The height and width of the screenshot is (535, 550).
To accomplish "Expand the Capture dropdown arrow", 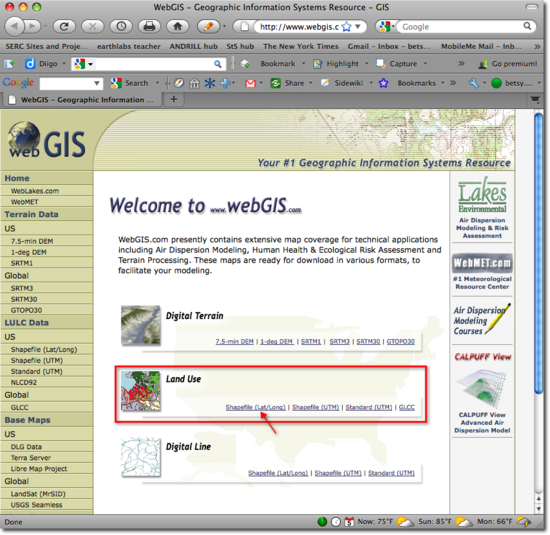I will point(425,64).
